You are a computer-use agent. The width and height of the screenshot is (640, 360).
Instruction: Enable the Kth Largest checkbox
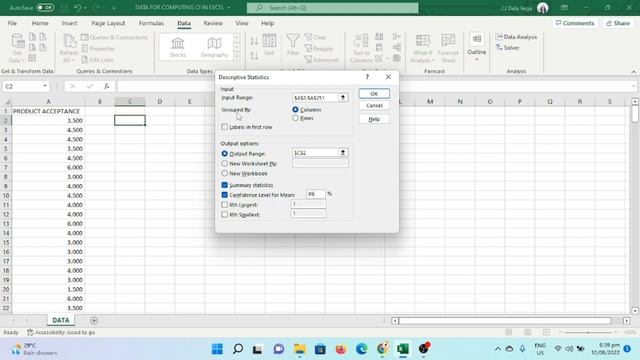pos(224,205)
